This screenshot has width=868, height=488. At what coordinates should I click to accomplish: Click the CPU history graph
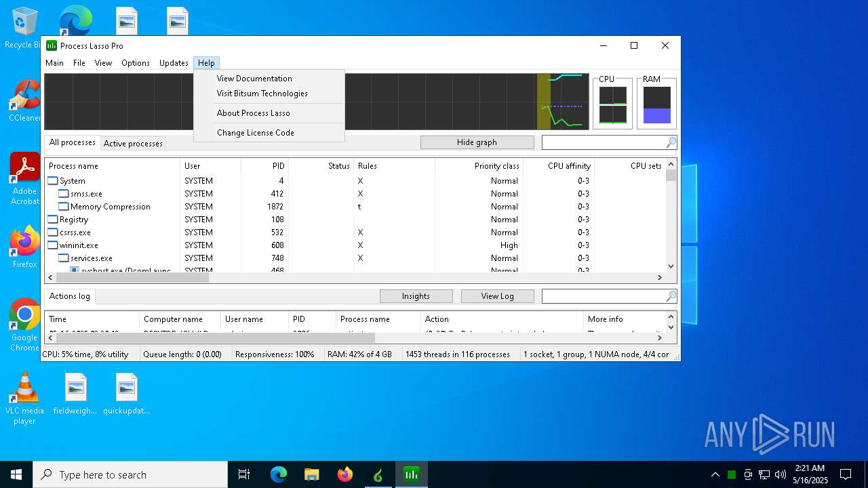(316, 102)
